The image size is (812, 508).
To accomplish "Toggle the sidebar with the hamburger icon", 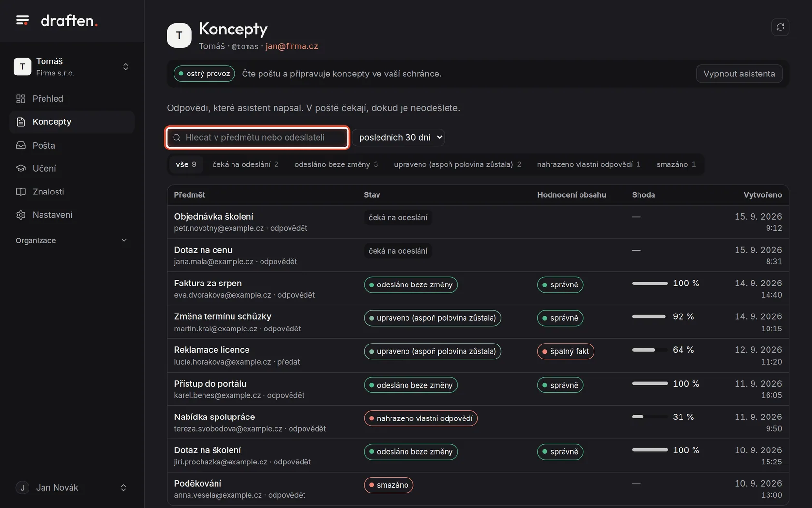I will pyautogui.click(x=22, y=20).
